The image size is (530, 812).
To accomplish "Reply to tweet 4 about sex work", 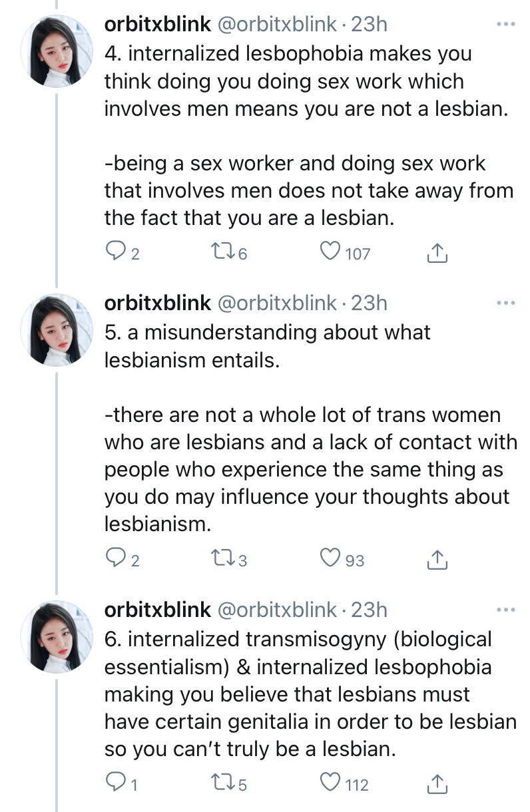I will coord(116,252).
